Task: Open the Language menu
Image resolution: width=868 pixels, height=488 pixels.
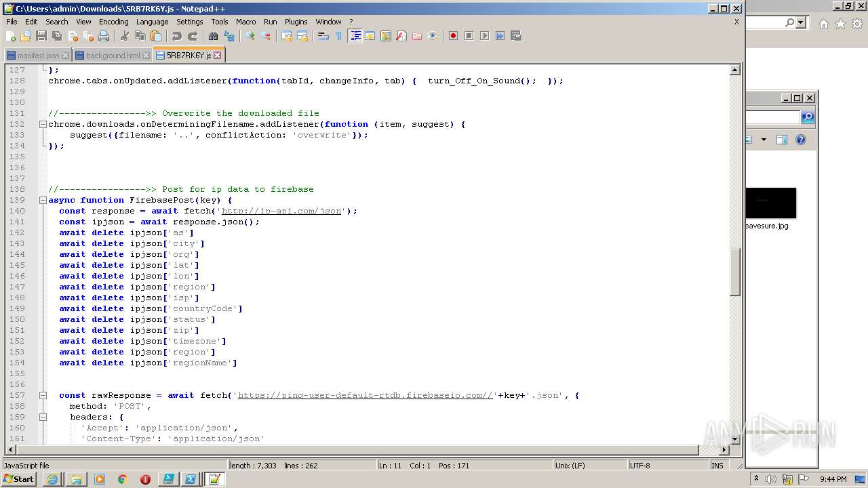Action: pos(152,22)
